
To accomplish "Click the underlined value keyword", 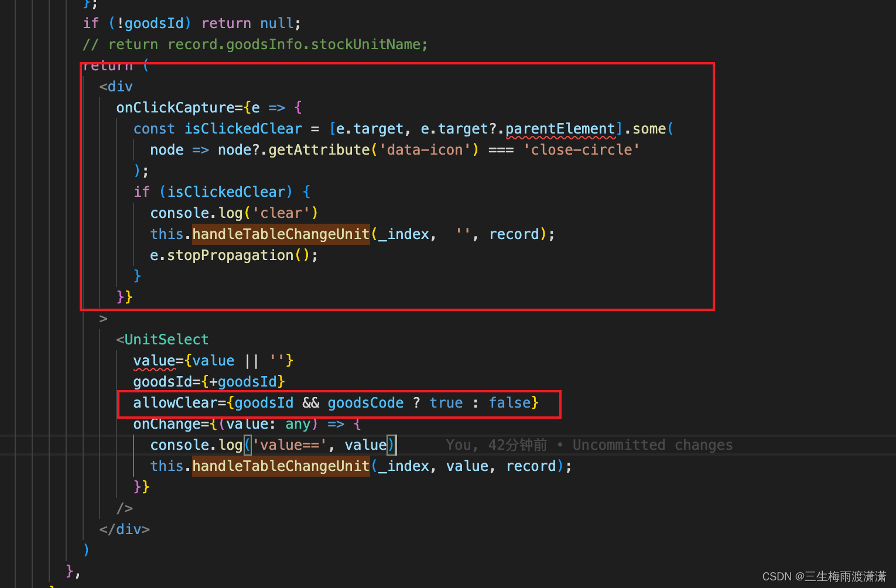I will tap(154, 360).
